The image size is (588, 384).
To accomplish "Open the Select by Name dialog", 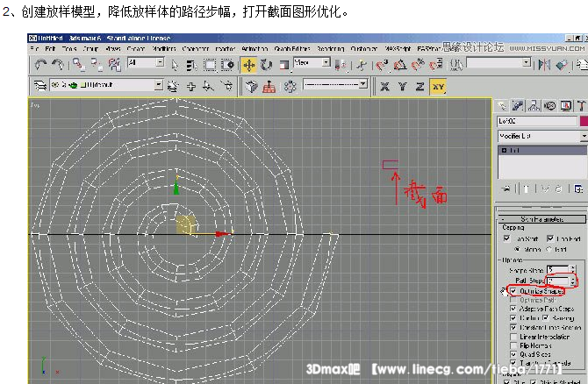I will pos(191,65).
